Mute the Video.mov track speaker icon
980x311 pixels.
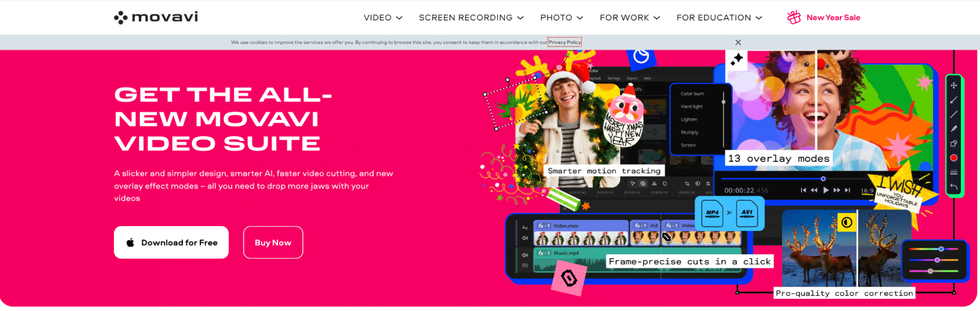(x=525, y=238)
